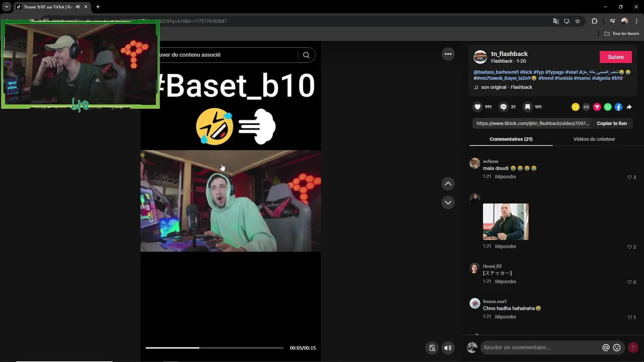Open more share options arrow

coord(629,107)
